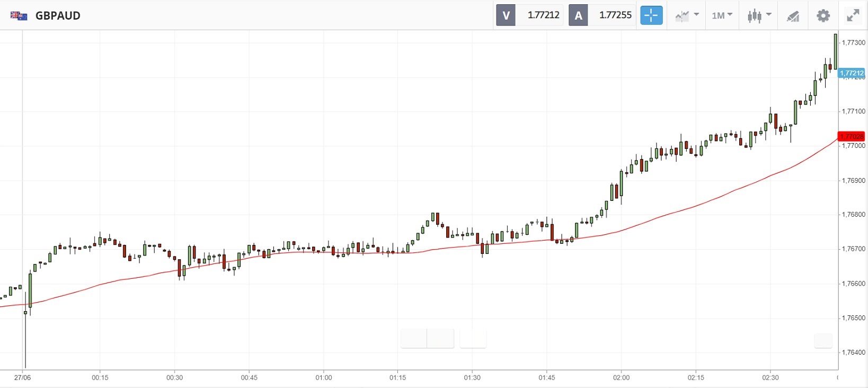
Task: Click the 02:30 time axis label
Action: tap(770, 378)
